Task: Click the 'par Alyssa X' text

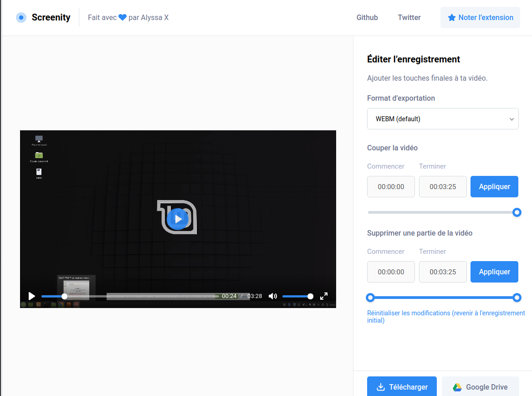Action: pyautogui.click(x=148, y=17)
